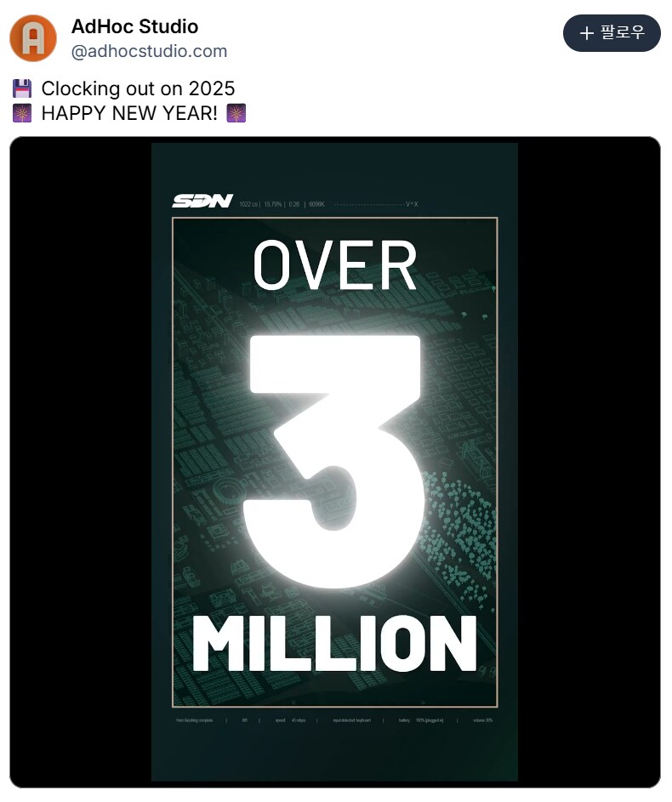The image size is (672, 802).
Task: Follow AdHoc Studio with the 팔로우 button
Action: click(612, 33)
